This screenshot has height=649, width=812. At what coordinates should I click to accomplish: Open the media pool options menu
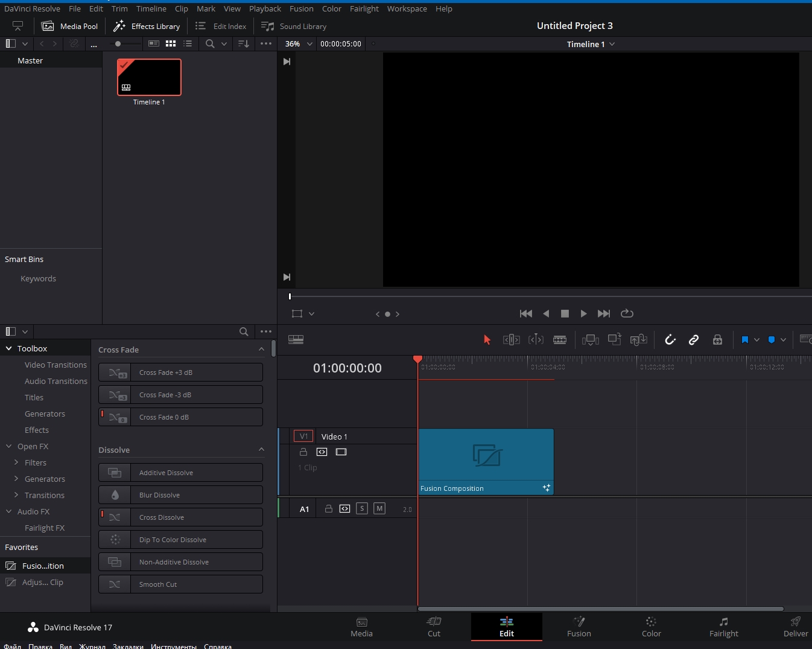[x=266, y=43]
